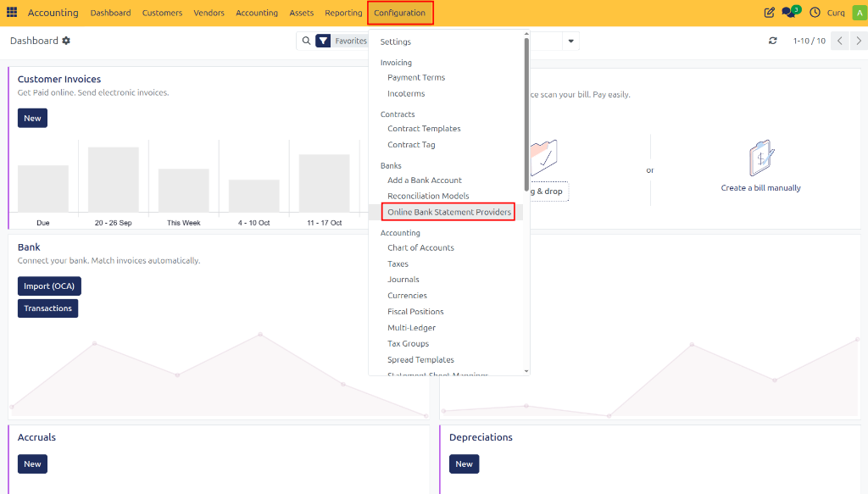Viewport: 868px width, 494px height.
Task: Open Chart of Accounts
Action: pos(420,247)
